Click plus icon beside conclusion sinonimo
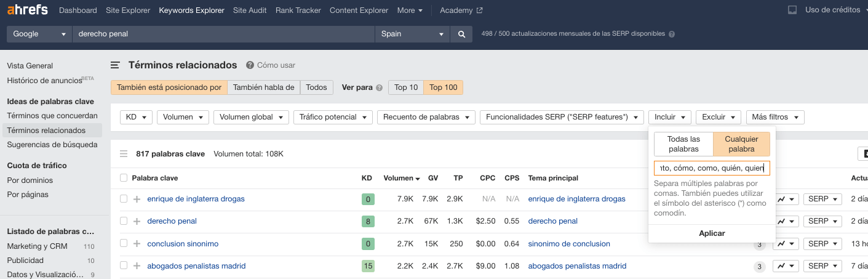Image resolution: width=868 pixels, height=279 pixels. pos(137,244)
